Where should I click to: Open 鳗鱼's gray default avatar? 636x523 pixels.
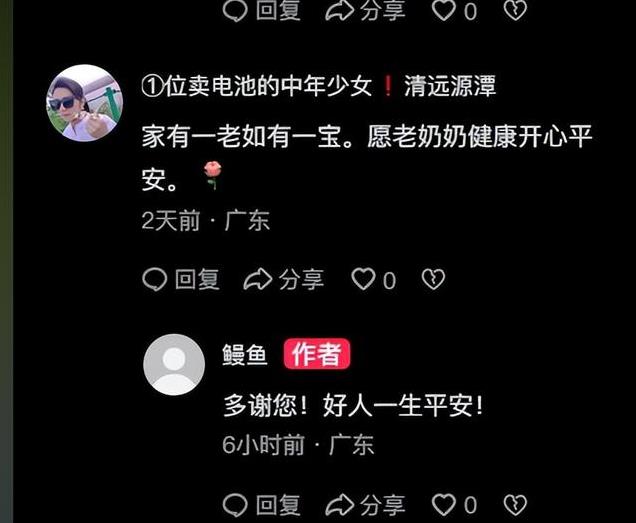click(x=174, y=364)
